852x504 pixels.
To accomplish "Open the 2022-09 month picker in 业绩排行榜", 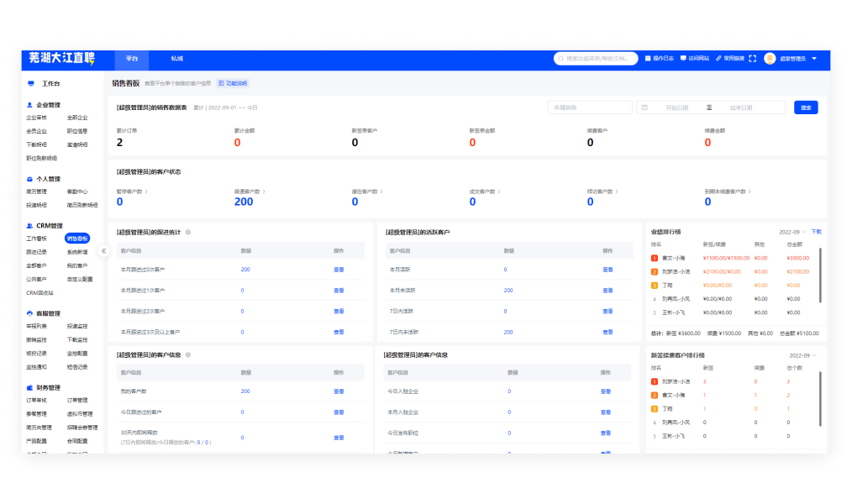I will 792,232.
